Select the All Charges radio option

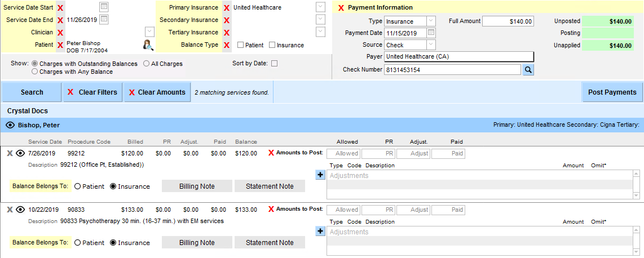pyautogui.click(x=147, y=64)
